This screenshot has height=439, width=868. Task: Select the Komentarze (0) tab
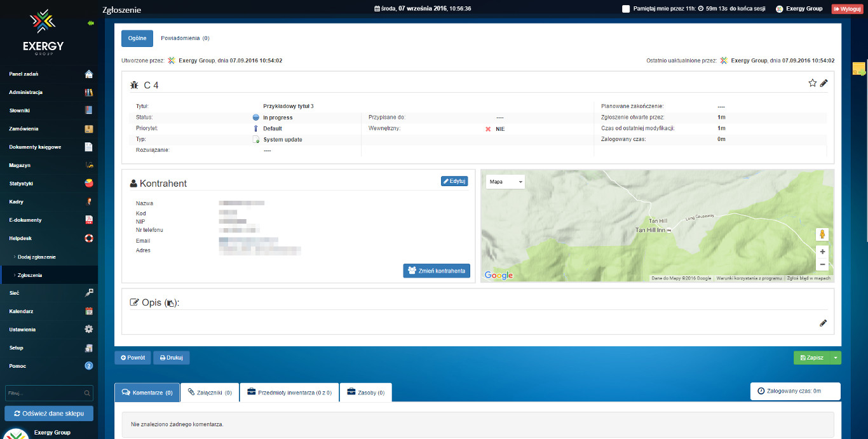[147, 393]
